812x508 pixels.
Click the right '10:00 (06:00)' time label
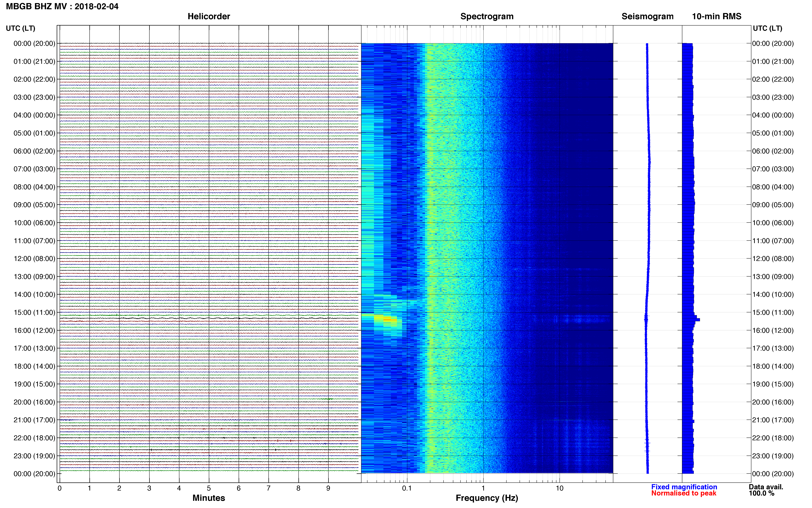coord(773,223)
